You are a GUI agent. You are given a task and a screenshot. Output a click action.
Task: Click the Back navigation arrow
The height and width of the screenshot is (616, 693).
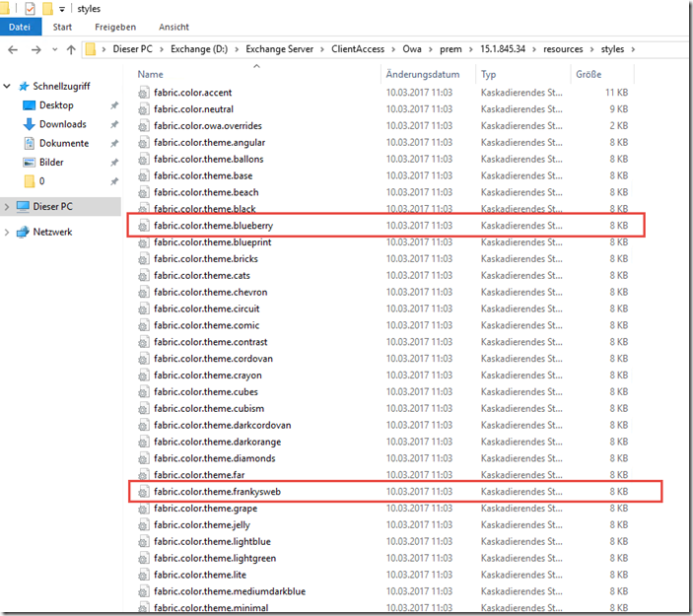pos(14,48)
